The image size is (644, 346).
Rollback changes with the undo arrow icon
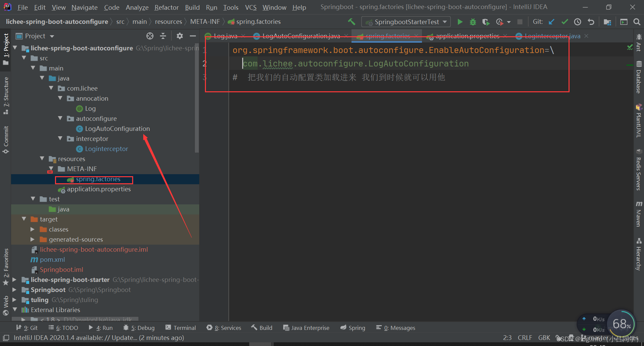pos(591,22)
